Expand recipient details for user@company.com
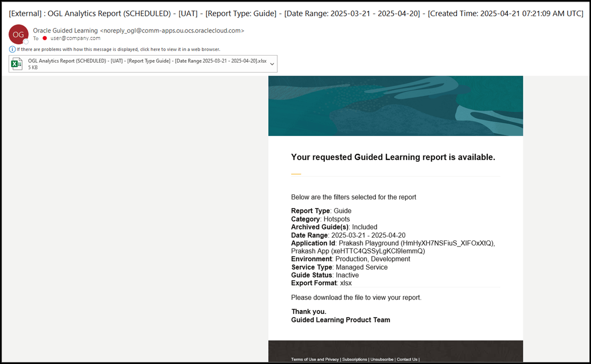Screen dimensions: 591x364 click(75, 37)
